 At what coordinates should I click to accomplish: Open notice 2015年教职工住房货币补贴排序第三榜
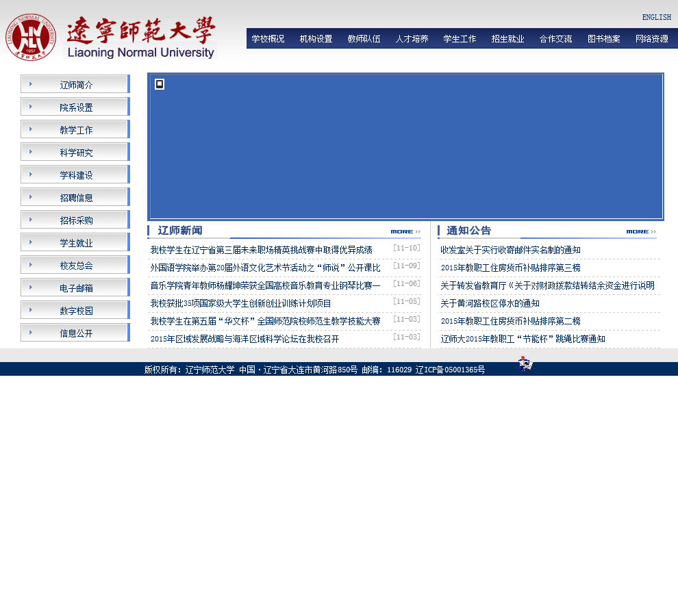[x=510, y=268]
